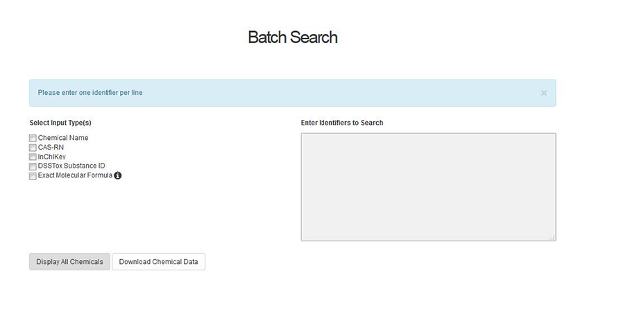Screen dimensions: 644x325
Task: Toggle the Exact Molecular Formula checkbox
Action: pos(33,176)
